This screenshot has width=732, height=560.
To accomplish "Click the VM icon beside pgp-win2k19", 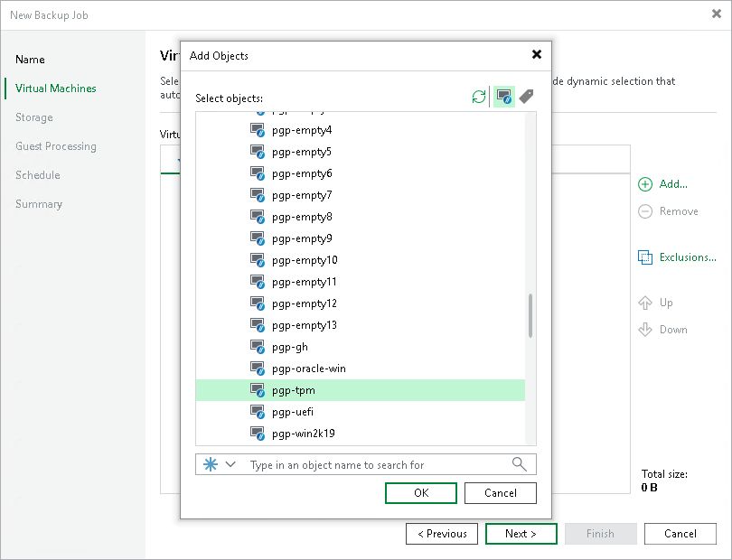I will [x=258, y=434].
